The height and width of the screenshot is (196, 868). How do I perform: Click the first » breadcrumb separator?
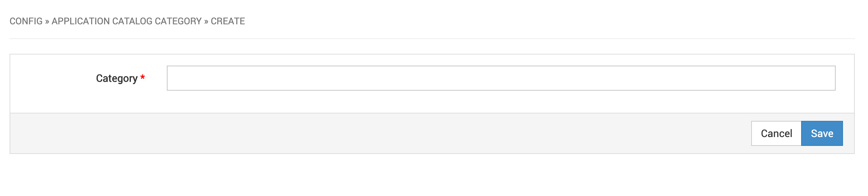pyautogui.click(x=47, y=21)
